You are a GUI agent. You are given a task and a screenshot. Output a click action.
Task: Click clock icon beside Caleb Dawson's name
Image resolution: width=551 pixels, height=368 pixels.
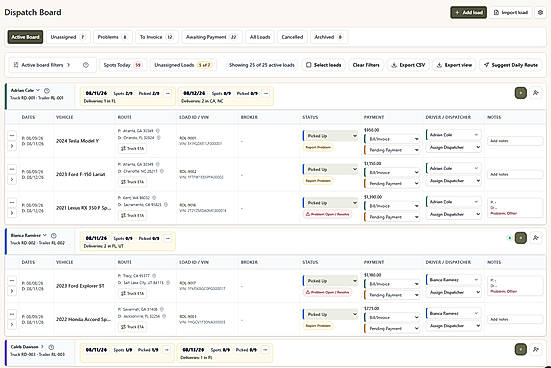coord(51,347)
